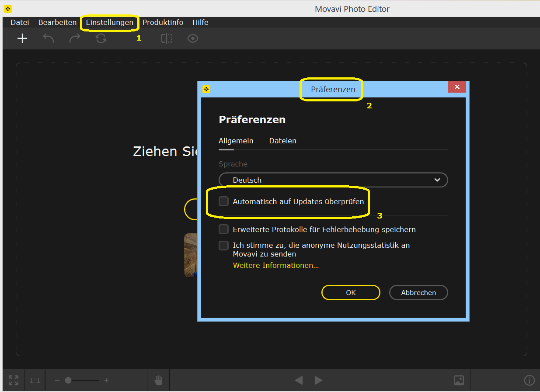Click the minus zoom-out icon

click(57, 381)
